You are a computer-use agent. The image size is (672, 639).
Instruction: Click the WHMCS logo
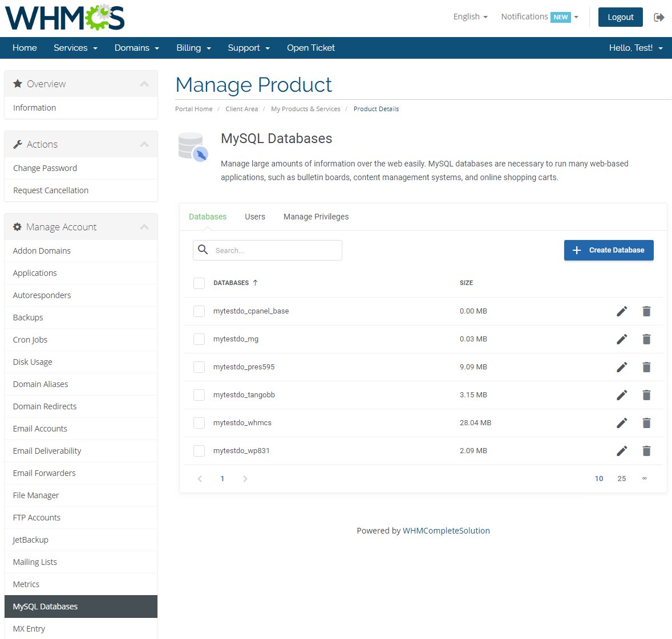pyautogui.click(x=64, y=18)
